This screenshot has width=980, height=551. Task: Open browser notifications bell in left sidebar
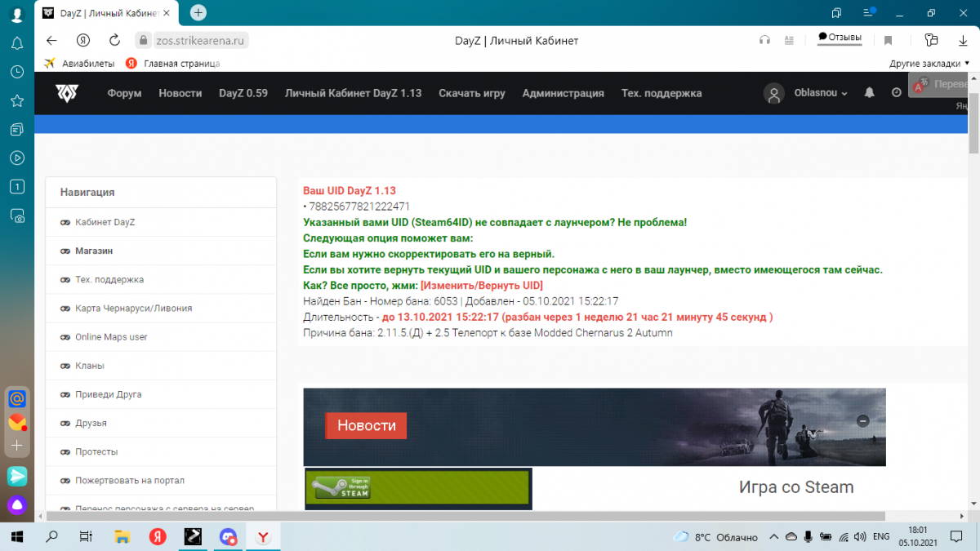[16, 43]
